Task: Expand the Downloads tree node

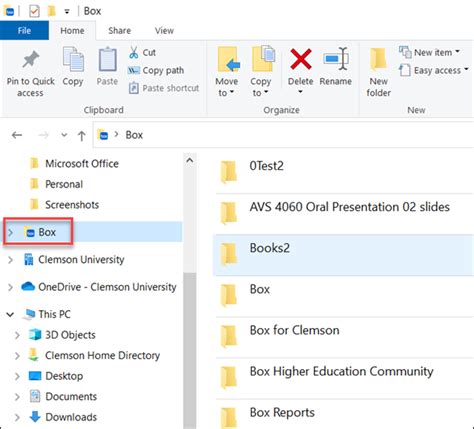Action: (x=17, y=417)
